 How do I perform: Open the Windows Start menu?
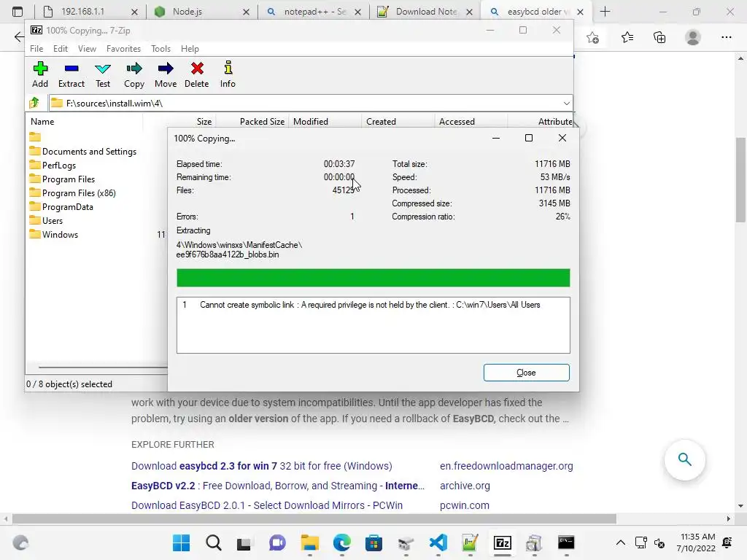click(x=181, y=542)
